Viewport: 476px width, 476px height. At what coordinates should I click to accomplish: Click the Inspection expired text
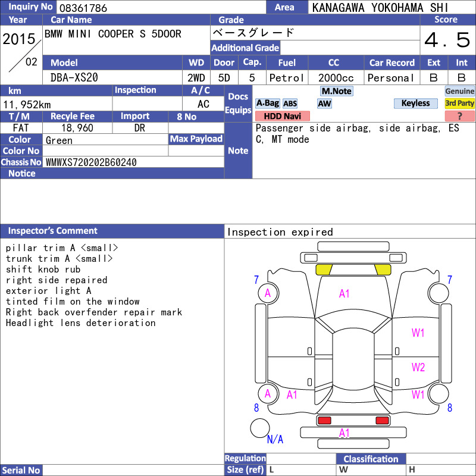(280, 232)
